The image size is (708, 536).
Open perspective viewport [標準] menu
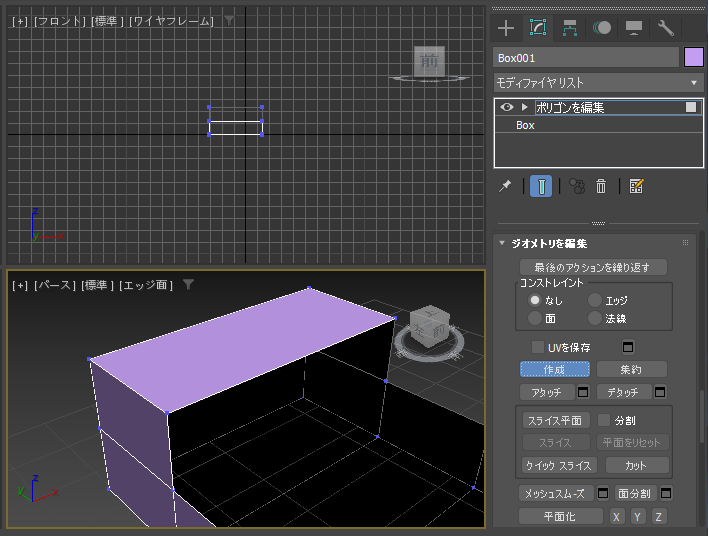pyautogui.click(x=97, y=285)
